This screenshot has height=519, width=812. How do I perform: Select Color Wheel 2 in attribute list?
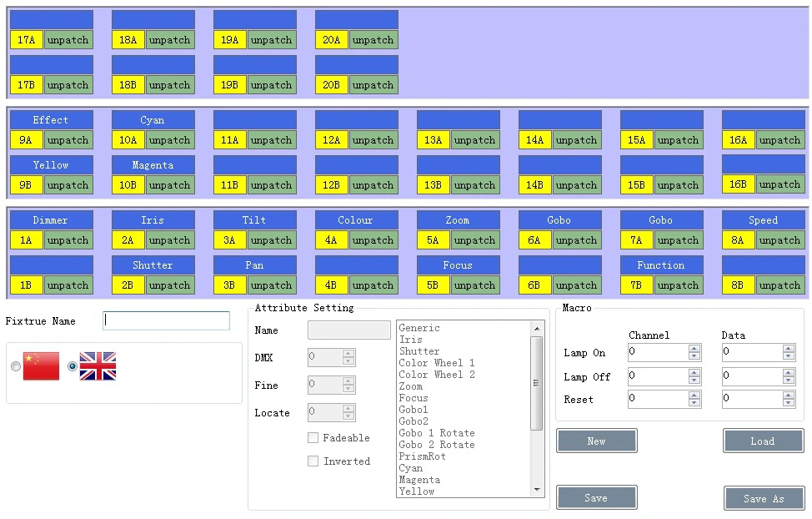437,375
